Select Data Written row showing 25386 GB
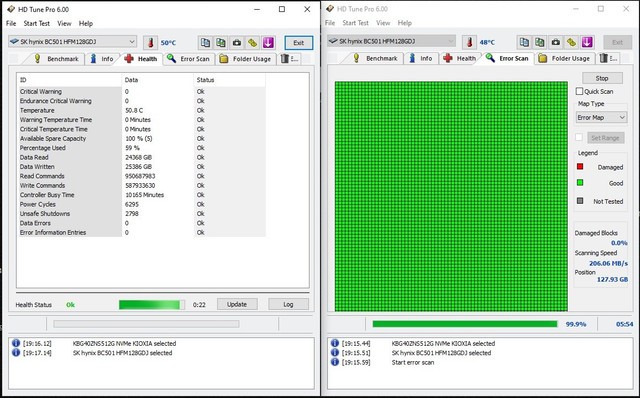640x398 pixels. (x=142, y=167)
